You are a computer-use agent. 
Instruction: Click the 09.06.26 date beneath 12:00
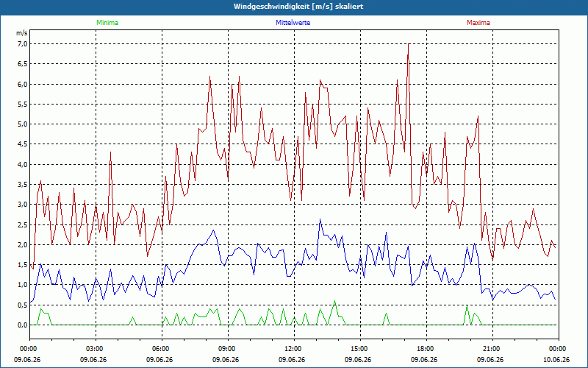292,359
